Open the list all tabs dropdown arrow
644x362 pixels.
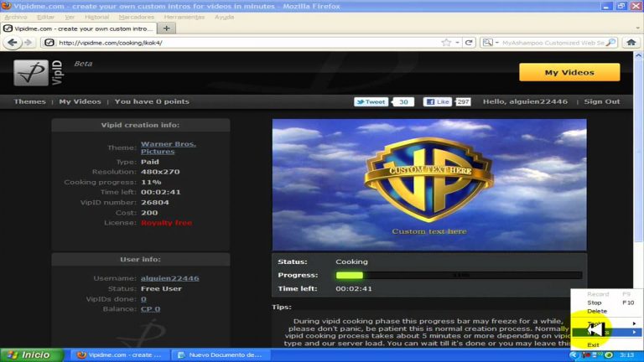[637, 28]
